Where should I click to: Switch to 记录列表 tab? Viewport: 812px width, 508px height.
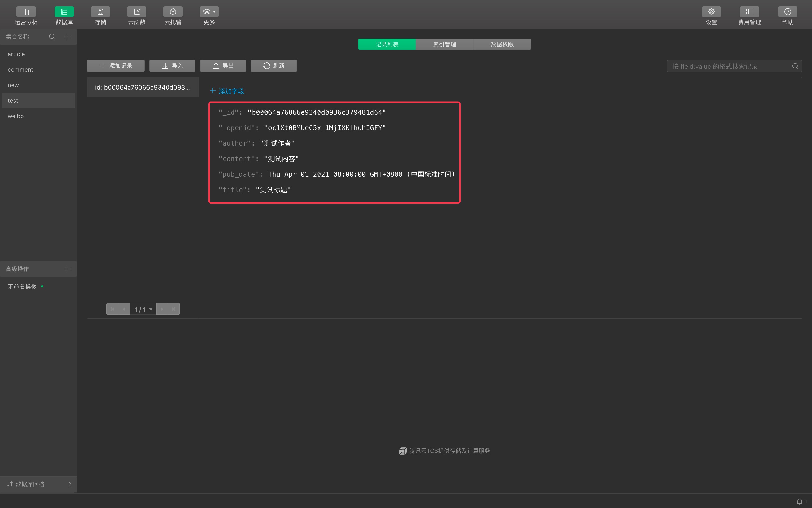tap(386, 44)
